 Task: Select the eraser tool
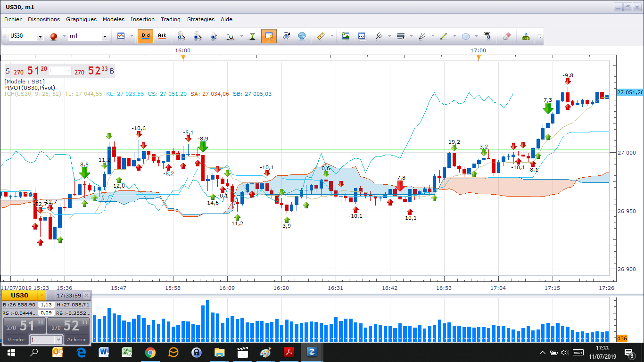(x=507, y=36)
